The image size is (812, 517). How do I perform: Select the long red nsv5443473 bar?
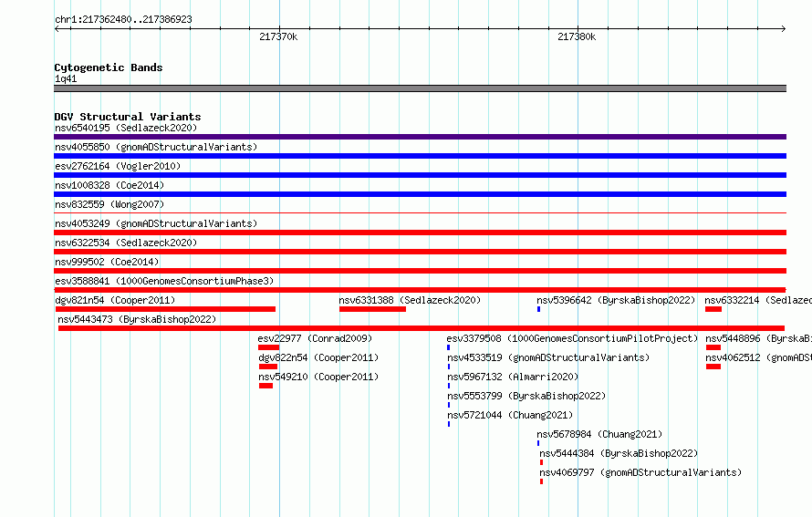(x=422, y=328)
